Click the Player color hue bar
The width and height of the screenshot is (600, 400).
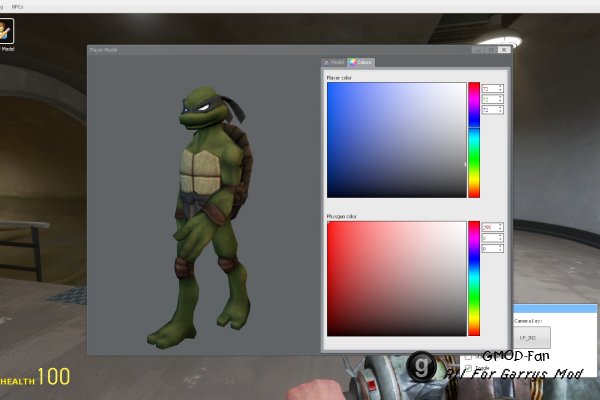click(474, 140)
